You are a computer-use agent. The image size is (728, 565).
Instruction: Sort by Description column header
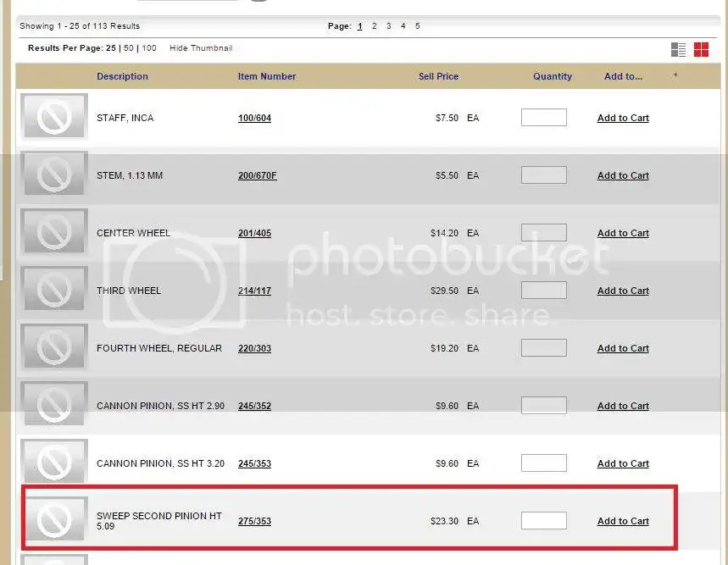122,76
